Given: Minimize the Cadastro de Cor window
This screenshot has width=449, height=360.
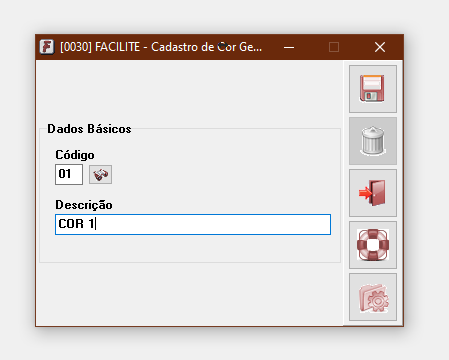Looking at the screenshot, I should point(289,47).
